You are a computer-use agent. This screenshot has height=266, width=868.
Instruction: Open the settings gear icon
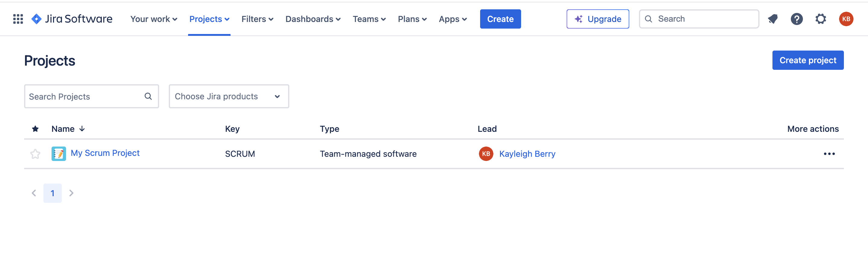point(820,19)
